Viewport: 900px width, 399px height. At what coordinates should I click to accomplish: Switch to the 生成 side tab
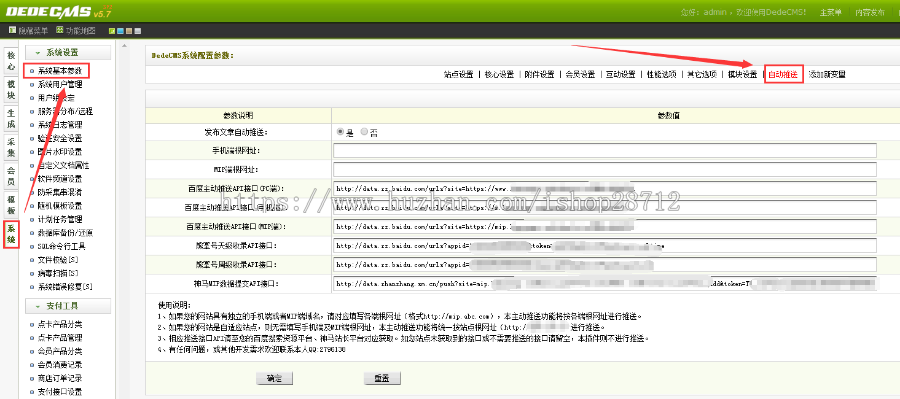point(11,119)
